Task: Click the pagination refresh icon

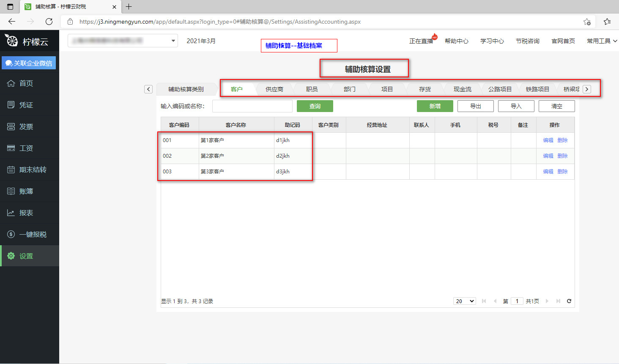Action: (569, 301)
